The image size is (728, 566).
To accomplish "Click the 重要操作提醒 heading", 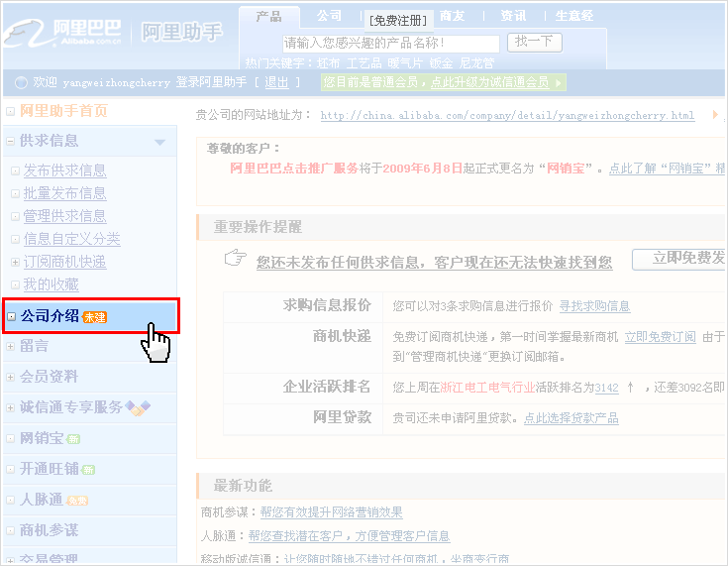I will tap(258, 227).
